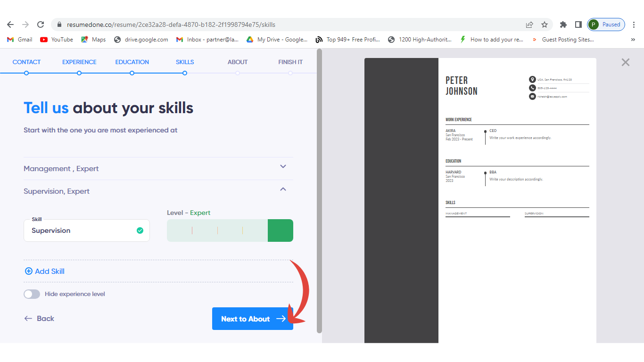Click the browser back arrow

point(10,25)
